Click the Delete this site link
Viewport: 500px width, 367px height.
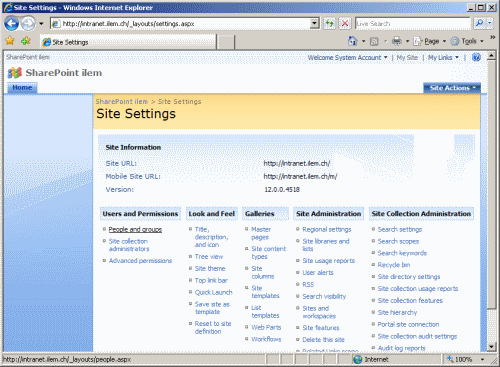[323, 340]
